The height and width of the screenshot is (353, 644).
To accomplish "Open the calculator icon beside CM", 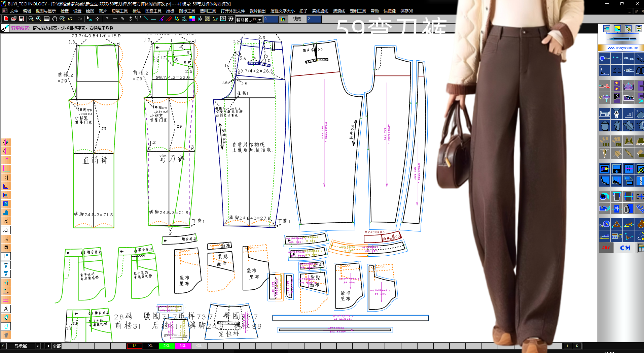I will [641, 248].
